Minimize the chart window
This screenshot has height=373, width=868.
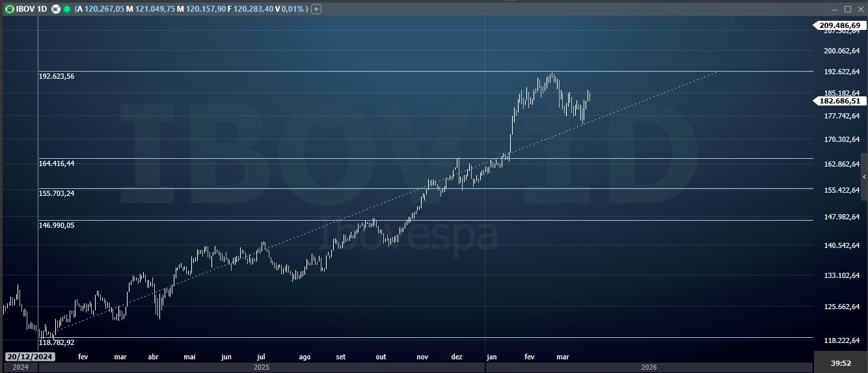836,9
